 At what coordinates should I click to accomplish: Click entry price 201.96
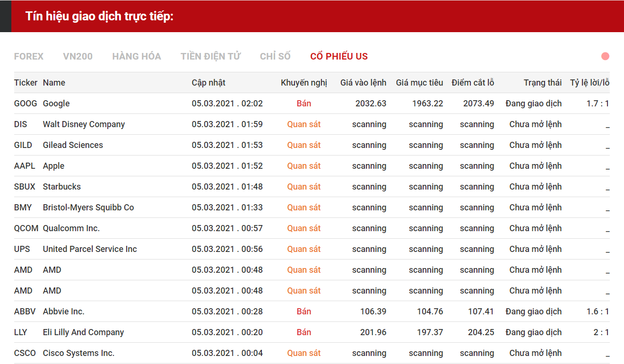coord(373,332)
